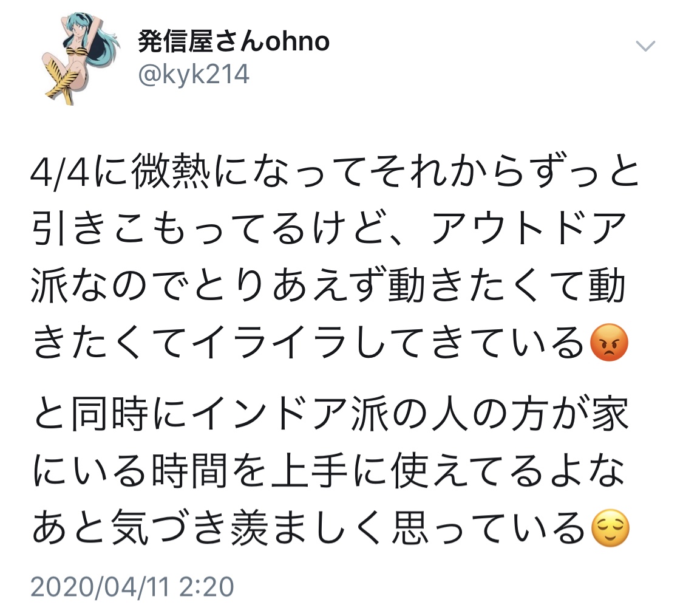The width and height of the screenshot is (683, 616).
Task: Click the line containing イライラしてきている
Action: pos(330,342)
